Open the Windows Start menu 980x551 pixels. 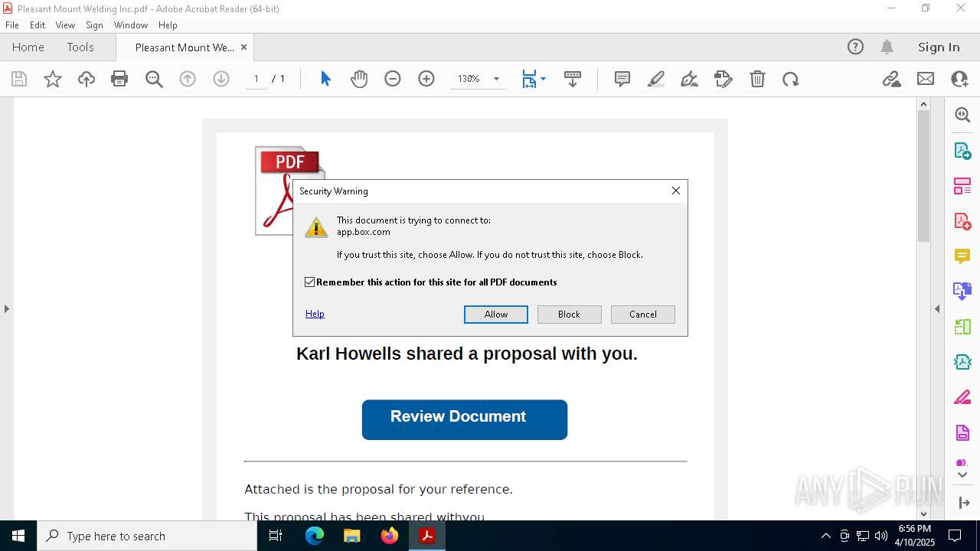tap(18, 536)
